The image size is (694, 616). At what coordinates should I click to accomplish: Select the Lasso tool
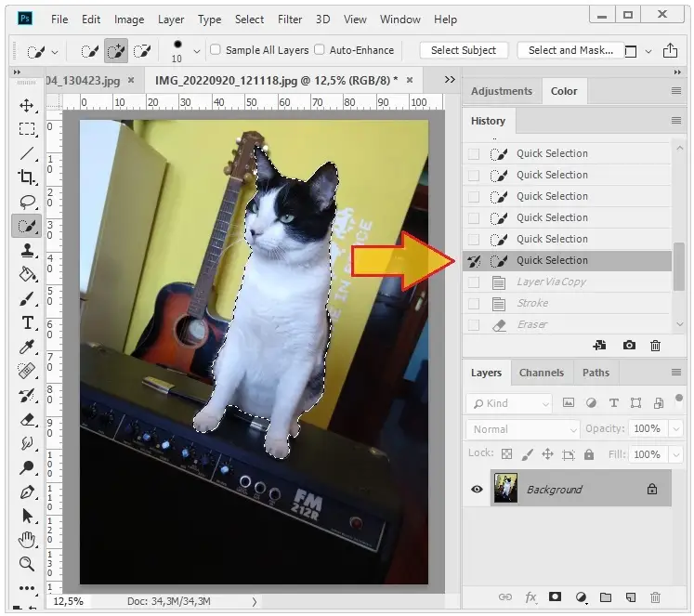(27, 202)
